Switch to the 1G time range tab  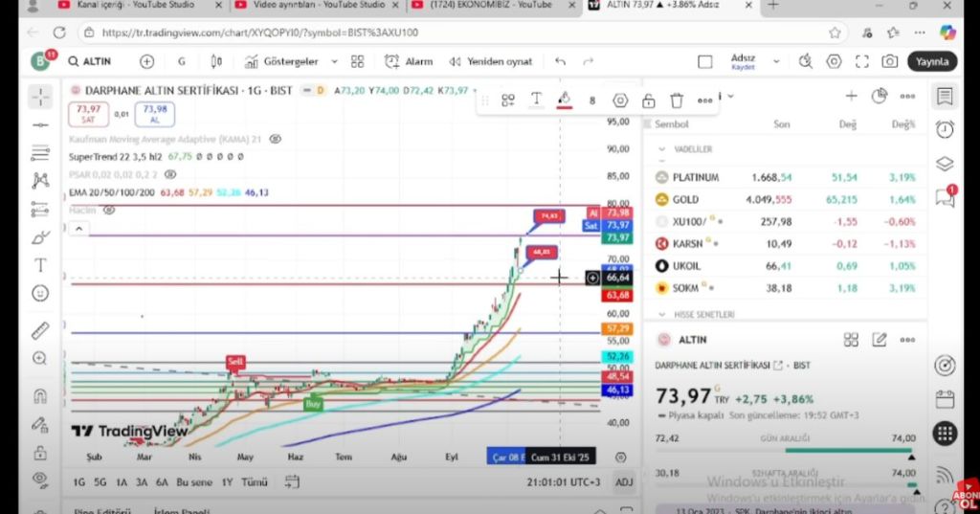tap(78, 482)
